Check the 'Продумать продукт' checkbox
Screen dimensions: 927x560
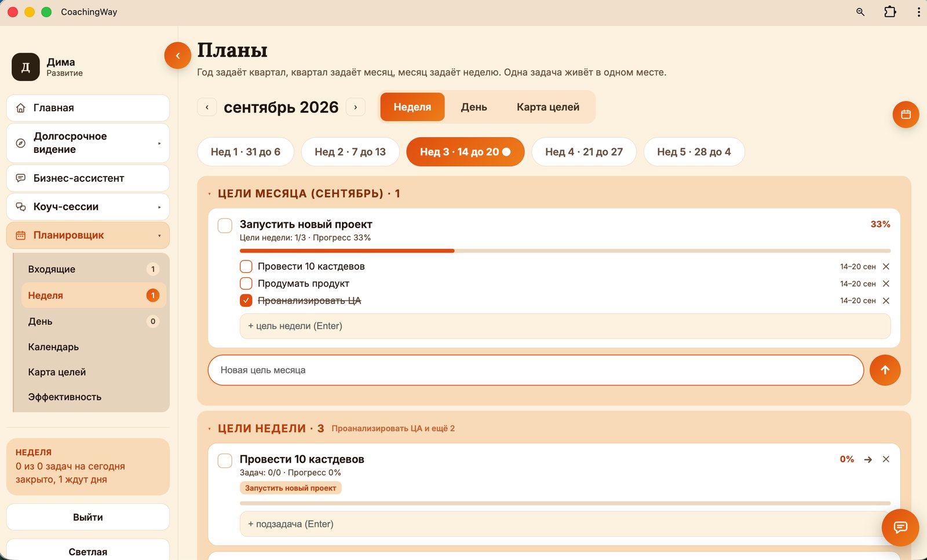[246, 284]
